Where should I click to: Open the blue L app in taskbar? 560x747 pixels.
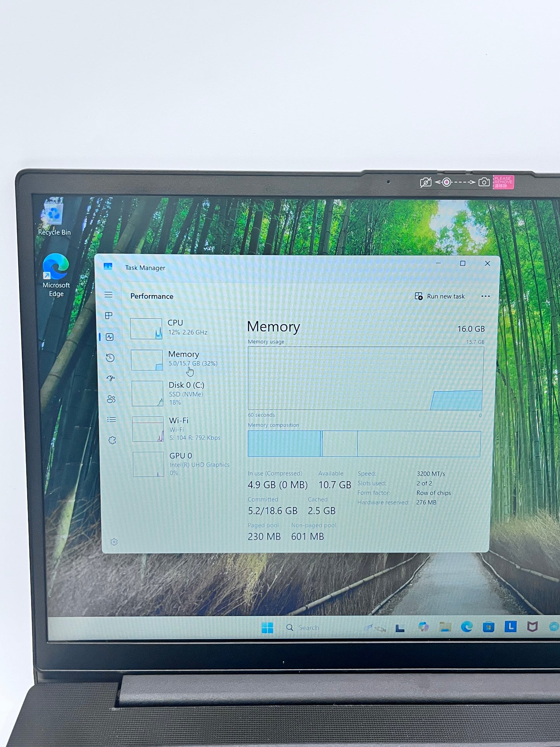point(510,626)
